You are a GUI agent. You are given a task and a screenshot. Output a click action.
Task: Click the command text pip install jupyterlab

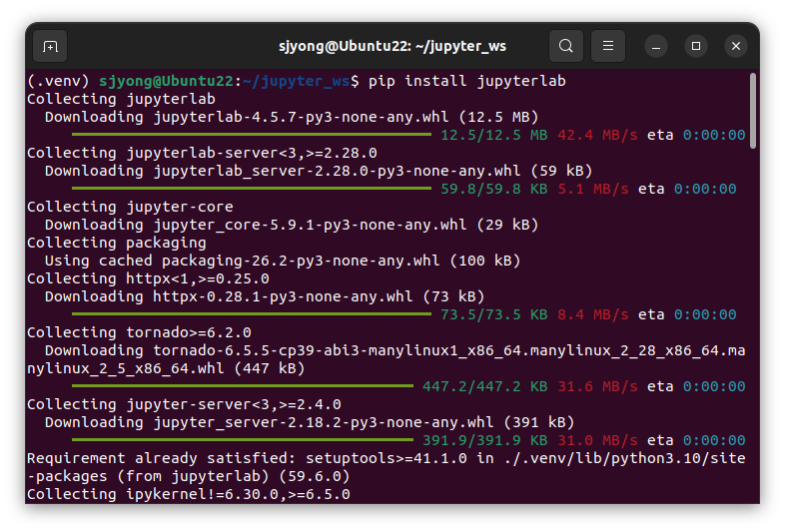[467, 81]
